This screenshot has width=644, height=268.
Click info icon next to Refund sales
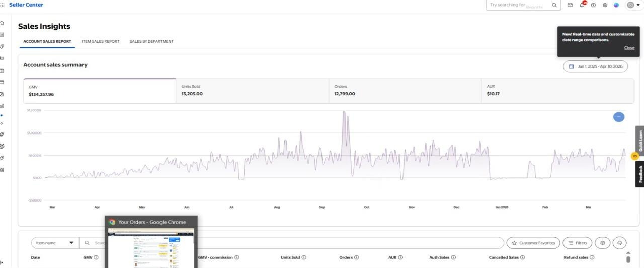coord(592,257)
